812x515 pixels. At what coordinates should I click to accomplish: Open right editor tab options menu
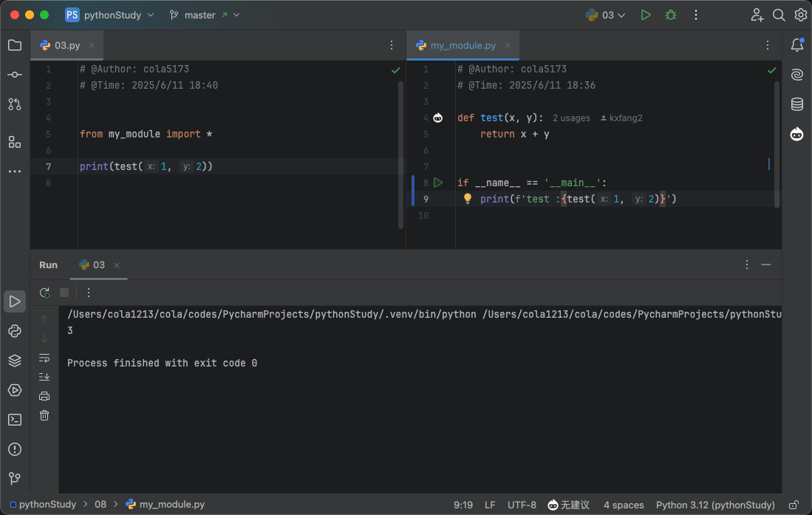tap(768, 45)
